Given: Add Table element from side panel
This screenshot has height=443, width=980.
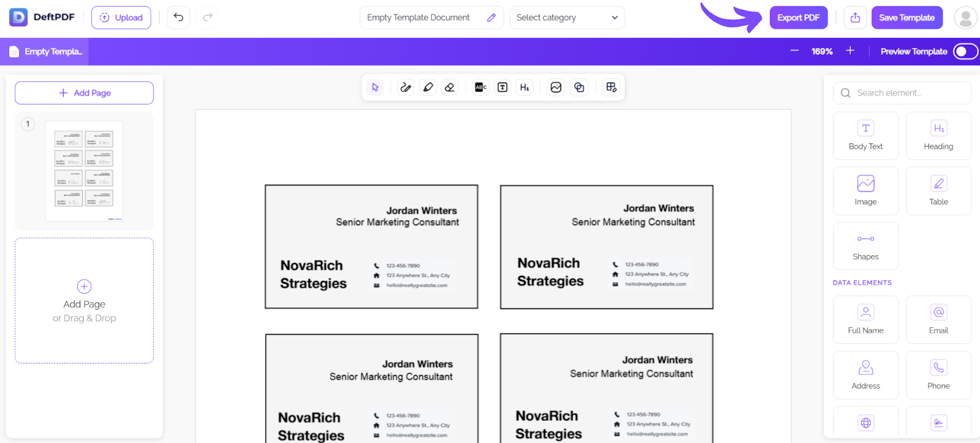Looking at the screenshot, I should coord(938,191).
